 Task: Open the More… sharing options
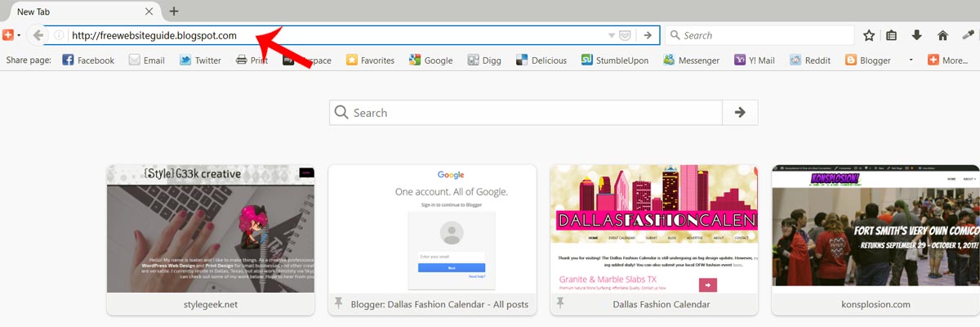point(947,60)
